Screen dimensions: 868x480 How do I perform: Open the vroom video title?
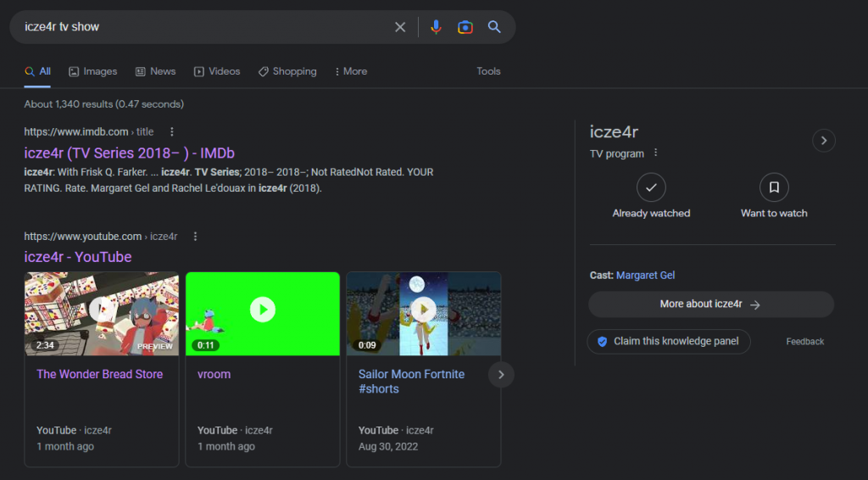tap(214, 374)
